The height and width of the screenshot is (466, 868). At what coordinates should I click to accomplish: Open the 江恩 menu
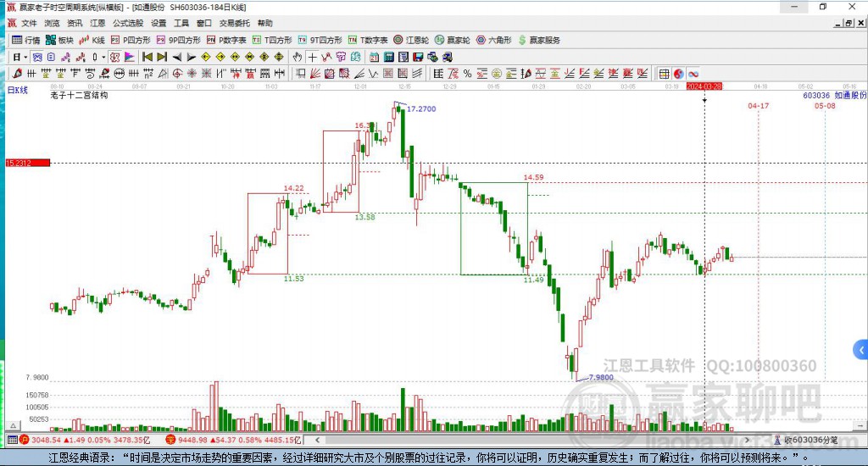click(x=97, y=23)
